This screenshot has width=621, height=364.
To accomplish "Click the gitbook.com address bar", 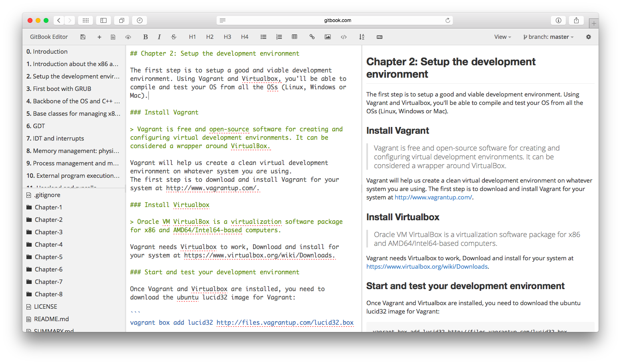I will click(x=335, y=20).
